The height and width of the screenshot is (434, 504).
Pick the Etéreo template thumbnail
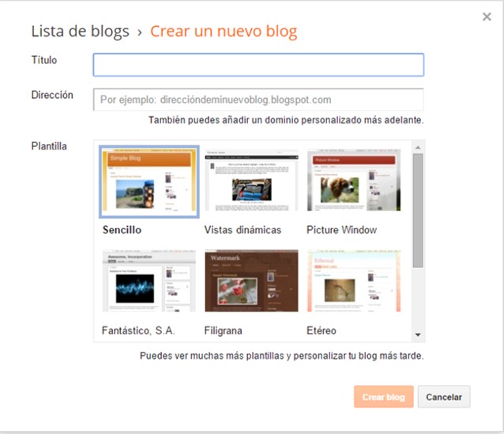point(354,281)
